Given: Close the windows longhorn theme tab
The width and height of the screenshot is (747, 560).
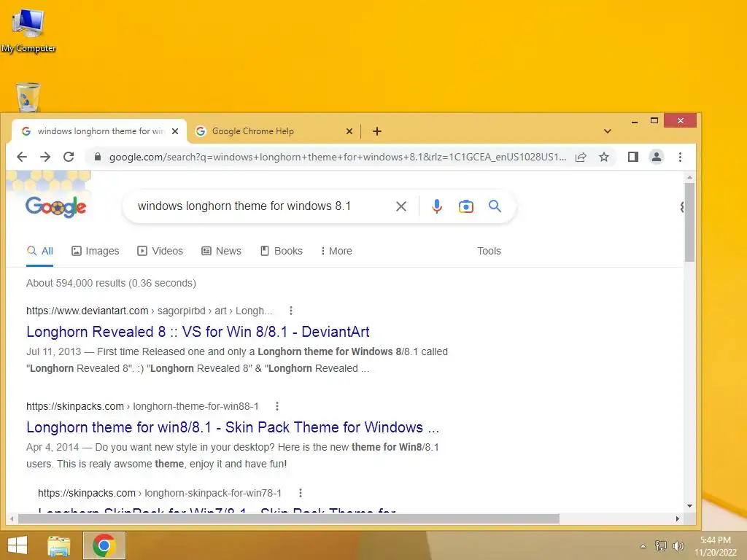Looking at the screenshot, I should click(175, 131).
